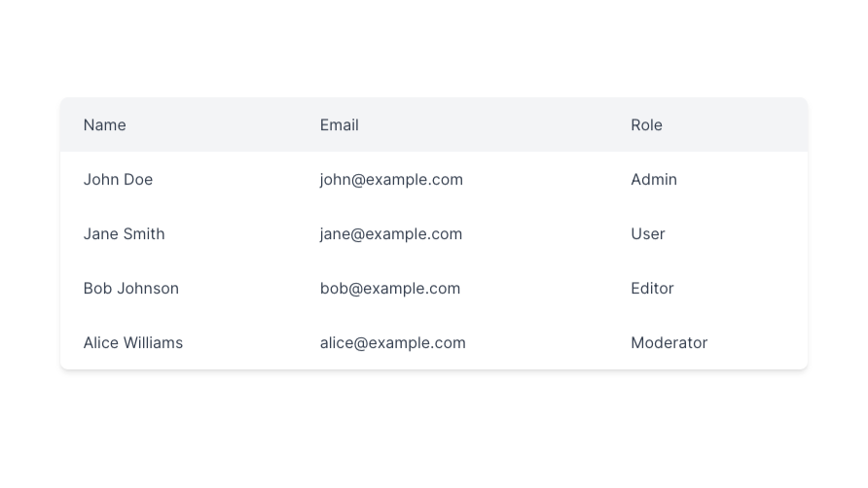Click the Moderator role cell
The image size is (868, 488).
click(x=669, y=343)
